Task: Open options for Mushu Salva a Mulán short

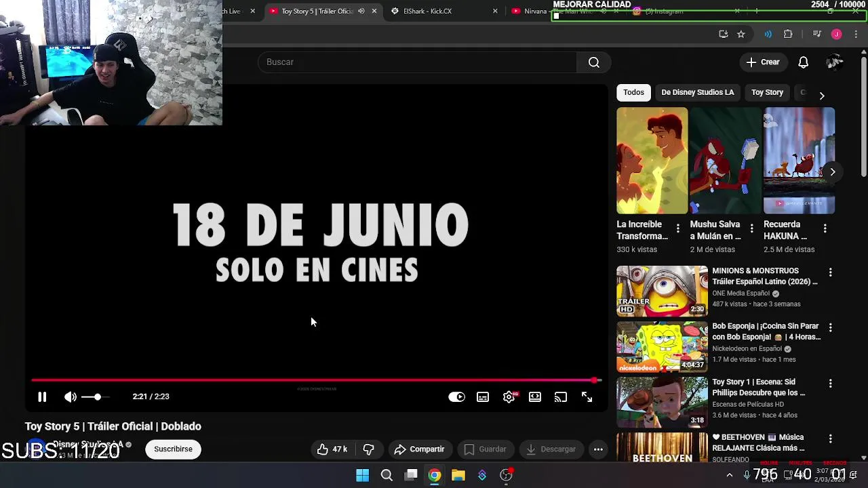Action: (x=751, y=229)
